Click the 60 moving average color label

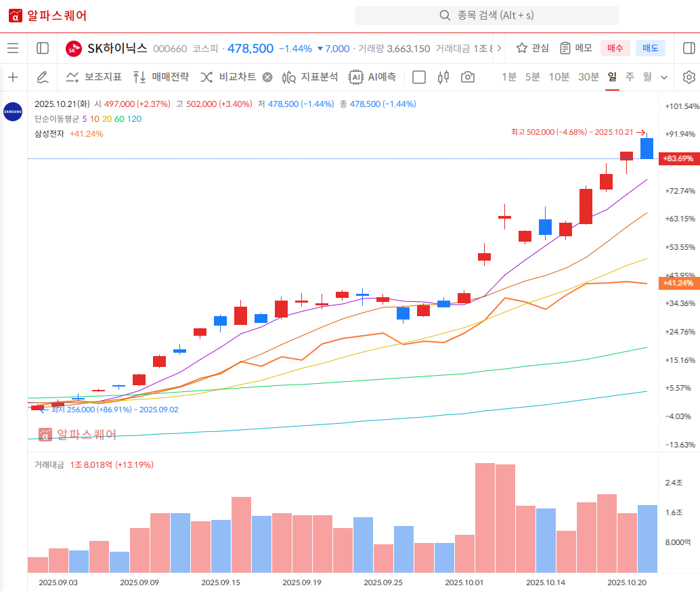coord(119,119)
